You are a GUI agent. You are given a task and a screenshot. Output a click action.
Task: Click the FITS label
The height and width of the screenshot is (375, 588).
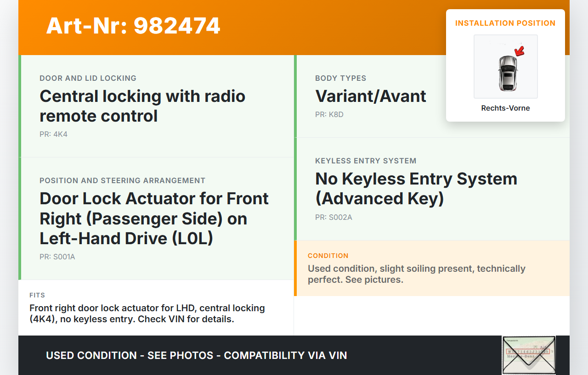(x=37, y=295)
